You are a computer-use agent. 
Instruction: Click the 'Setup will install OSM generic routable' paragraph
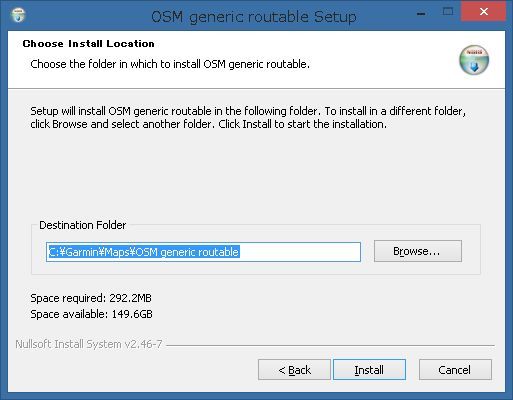click(x=248, y=118)
